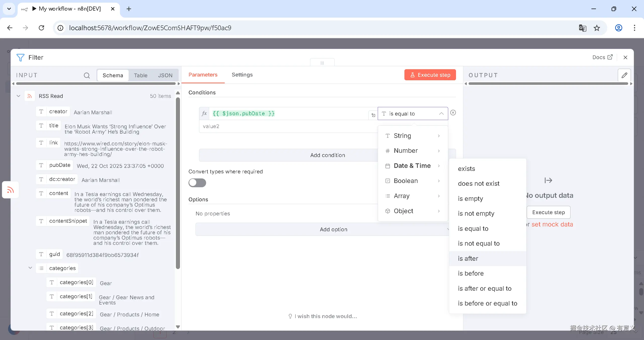The height and width of the screenshot is (340, 644).
Task: Switch input view to JSON
Action: click(165, 75)
